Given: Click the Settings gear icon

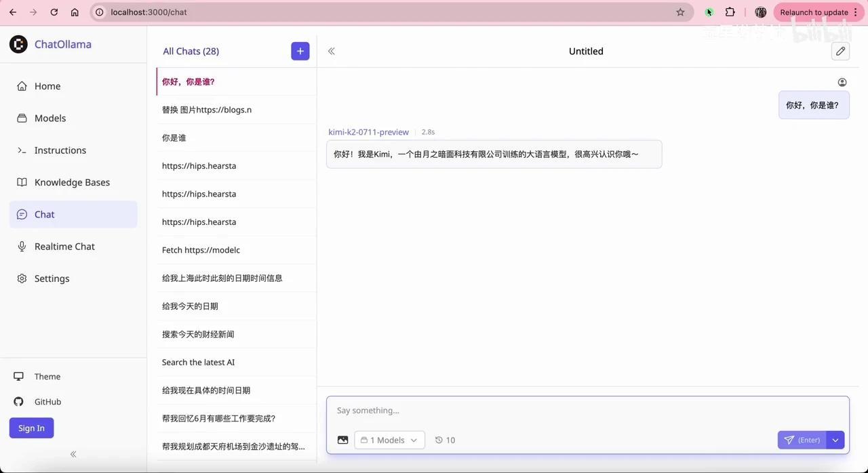Looking at the screenshot, I should [22, 279].
